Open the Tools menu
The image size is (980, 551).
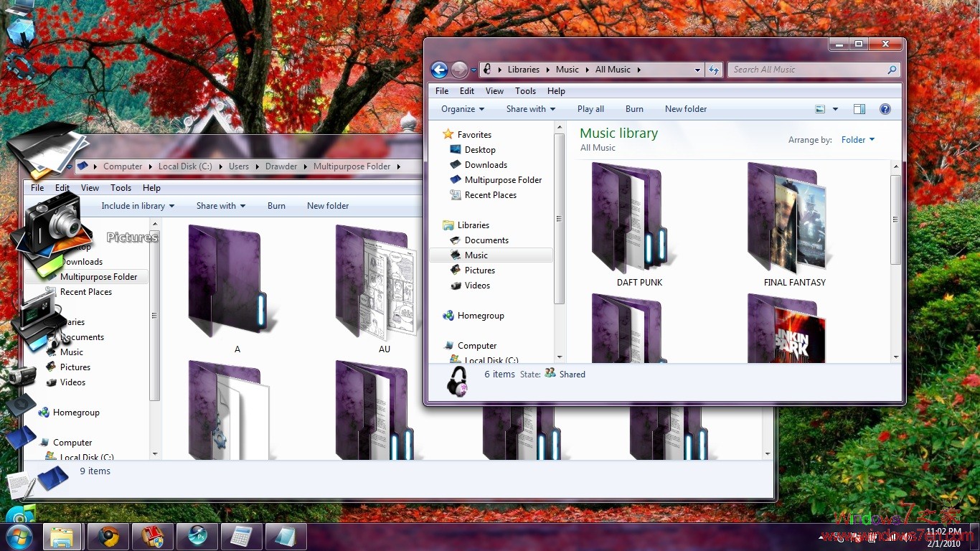(x=525, y=90)
